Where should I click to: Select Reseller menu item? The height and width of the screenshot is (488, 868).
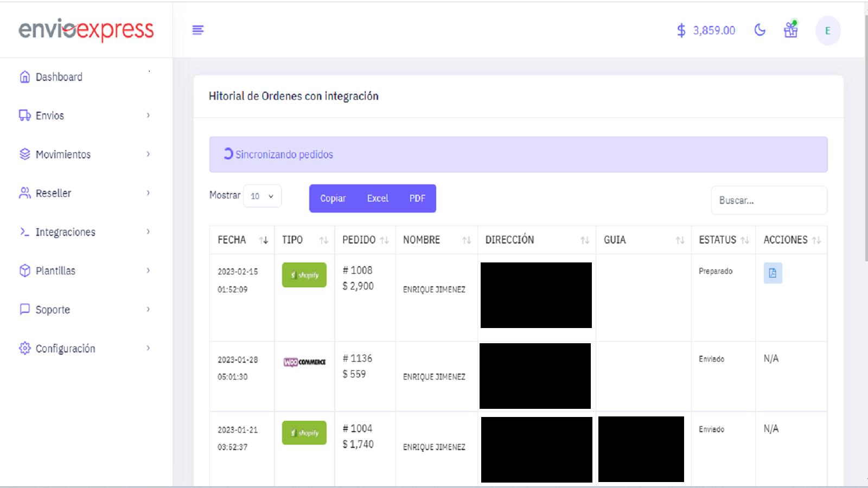coord(54,193)
